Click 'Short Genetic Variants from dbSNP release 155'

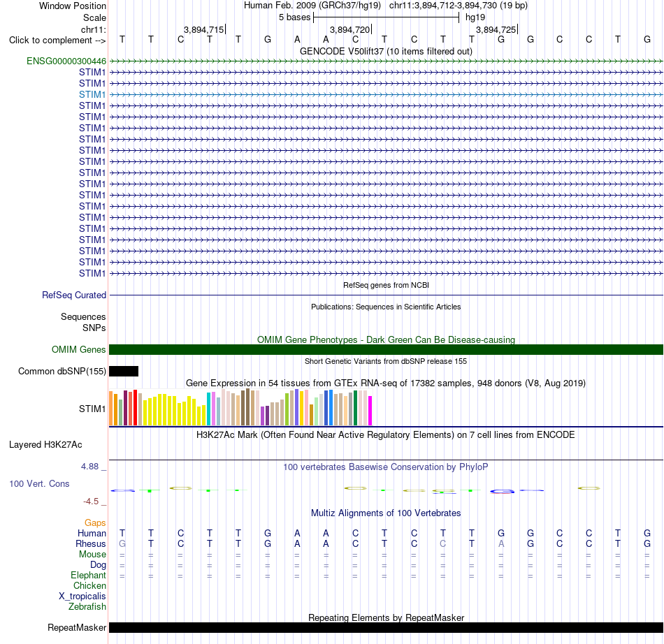(386, 361)
